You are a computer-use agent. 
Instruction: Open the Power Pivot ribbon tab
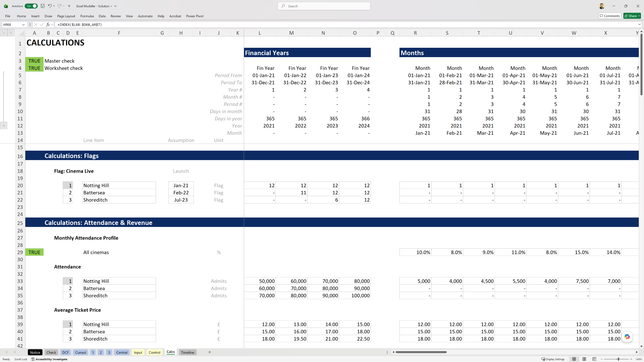tap(195, 16)
